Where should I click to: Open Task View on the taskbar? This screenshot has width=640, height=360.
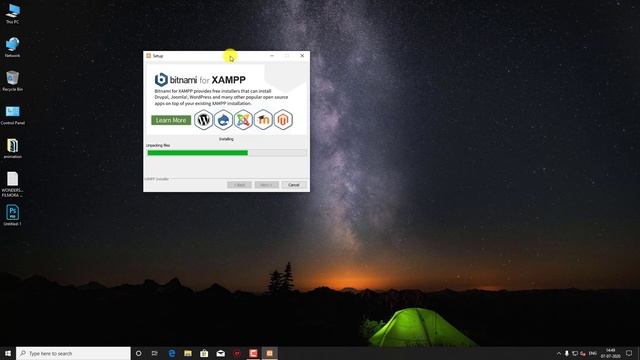155,353
